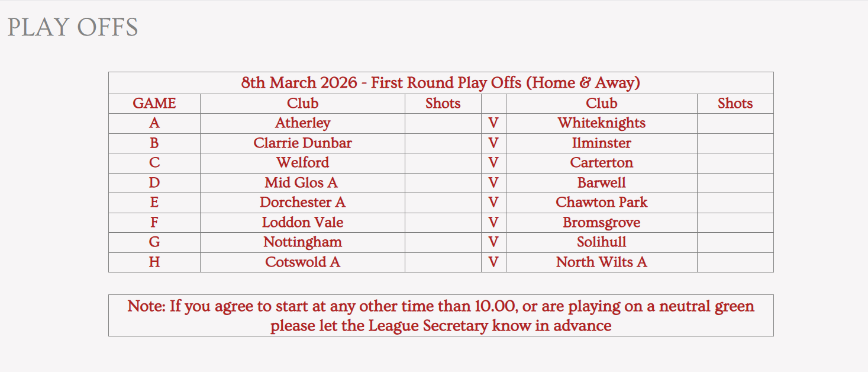This screenshot has width=868, height=372.
Task: Select the Carterton club entry
Action: tap(602, 163)
